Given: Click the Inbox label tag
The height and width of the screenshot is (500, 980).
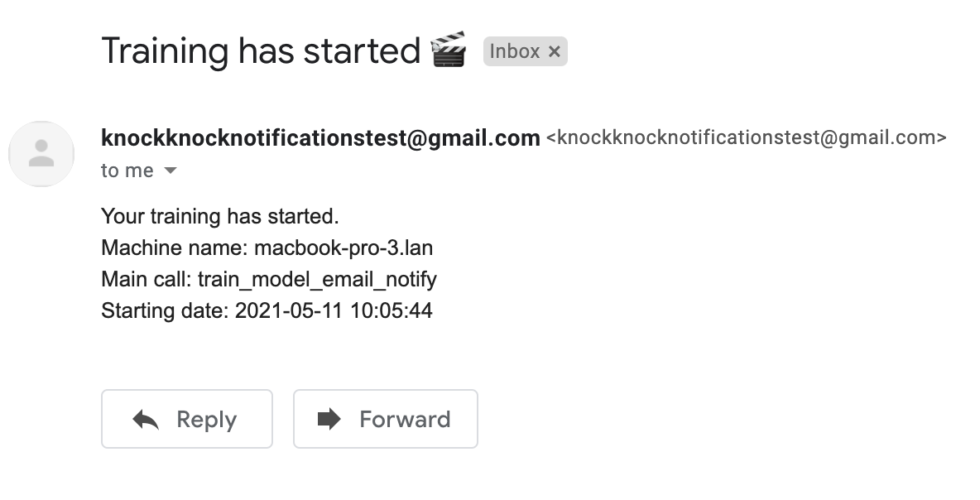Looking at the screenshot, I should [514, 51].
